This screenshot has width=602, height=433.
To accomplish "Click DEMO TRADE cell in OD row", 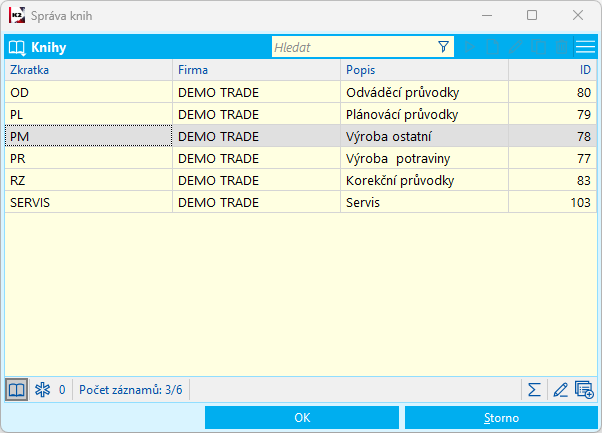I will coord(256,92).
